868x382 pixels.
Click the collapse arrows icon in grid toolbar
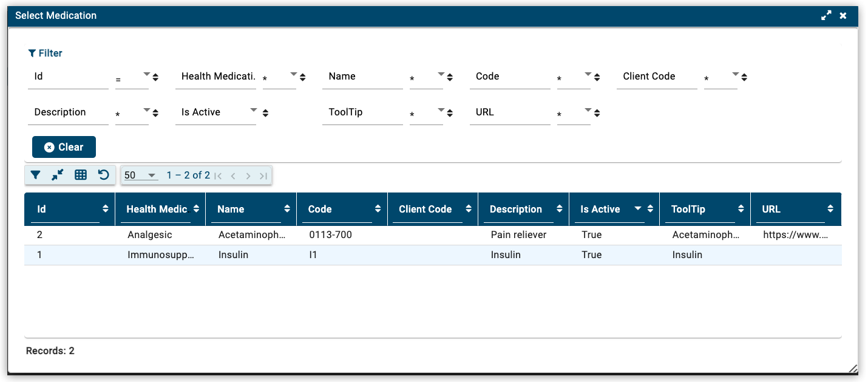pyautogui.click(x=58, y=175)
